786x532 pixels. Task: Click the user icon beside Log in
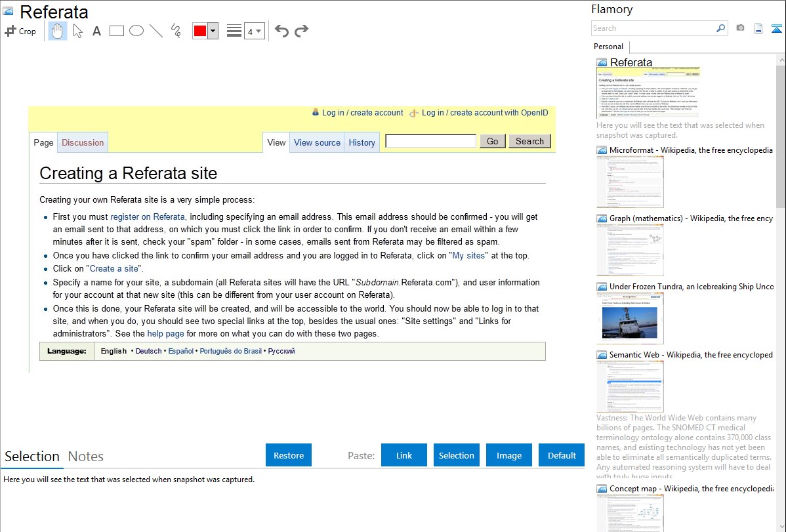point(316,112)
